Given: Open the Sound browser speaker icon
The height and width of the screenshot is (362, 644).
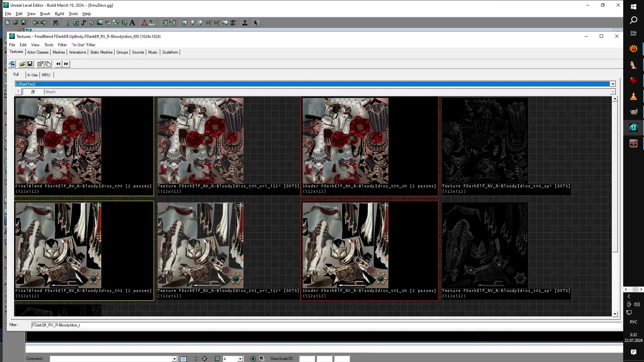Looking at the screenshot, I should tap(92, 22).
